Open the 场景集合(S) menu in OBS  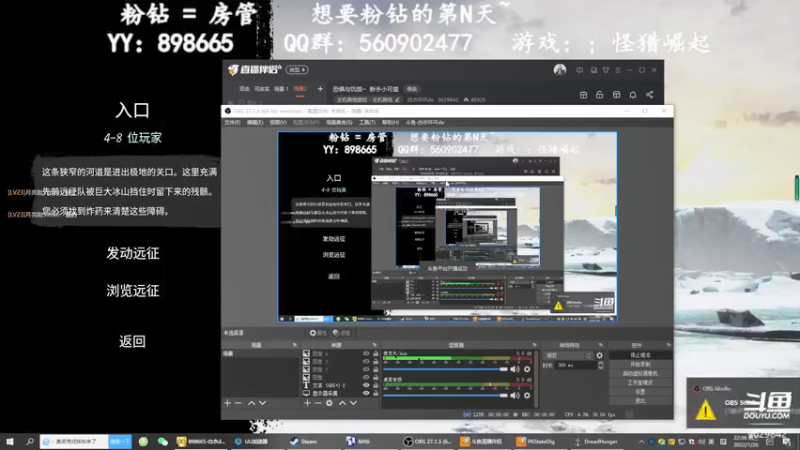pos(339,122)
